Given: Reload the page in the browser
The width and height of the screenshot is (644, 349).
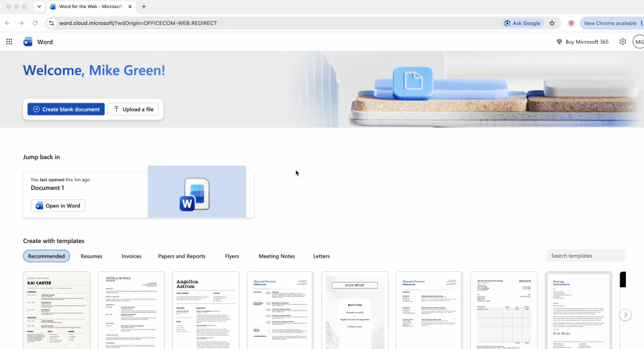Looking at the screenshot, I should 35,23.
